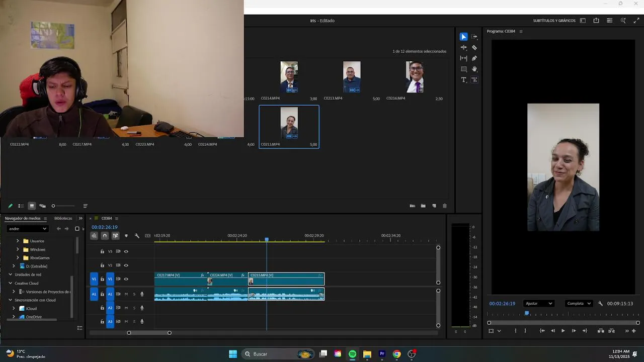Expand the OneDrive entry
644x362 pixels.
(14, 317)
